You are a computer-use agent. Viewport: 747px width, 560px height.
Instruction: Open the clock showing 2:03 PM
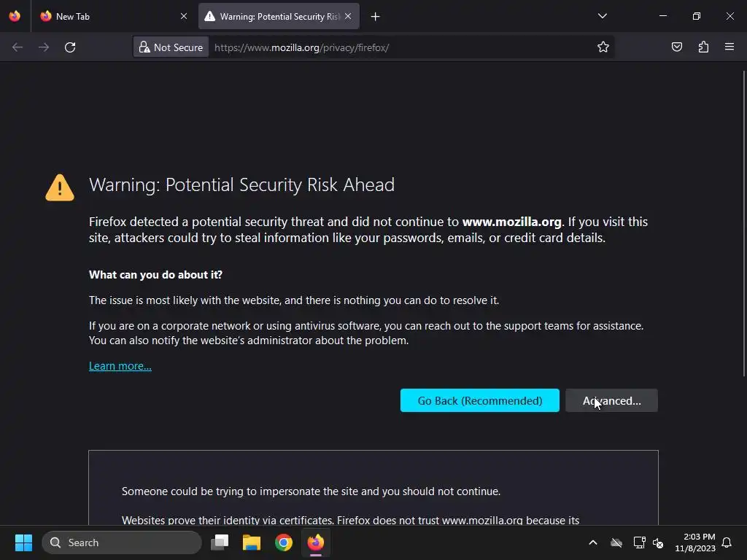pos(695,542)
